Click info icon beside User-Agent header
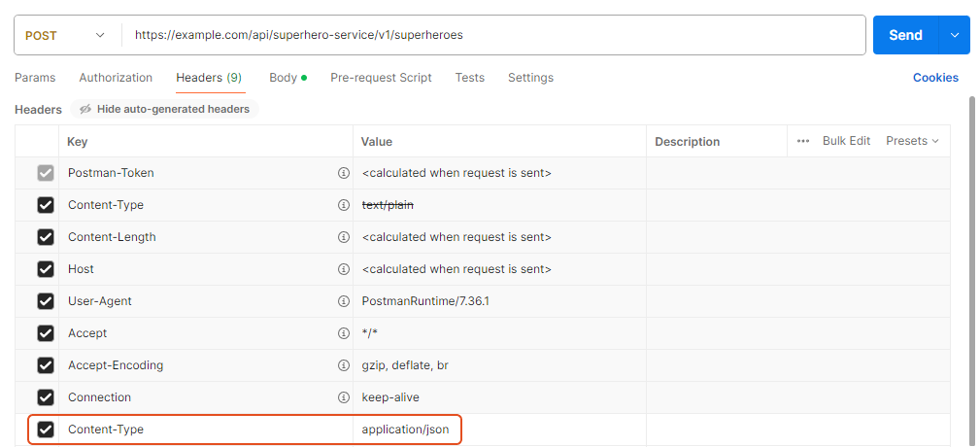This screenshot has width=980, height=447. pos(343,301)
